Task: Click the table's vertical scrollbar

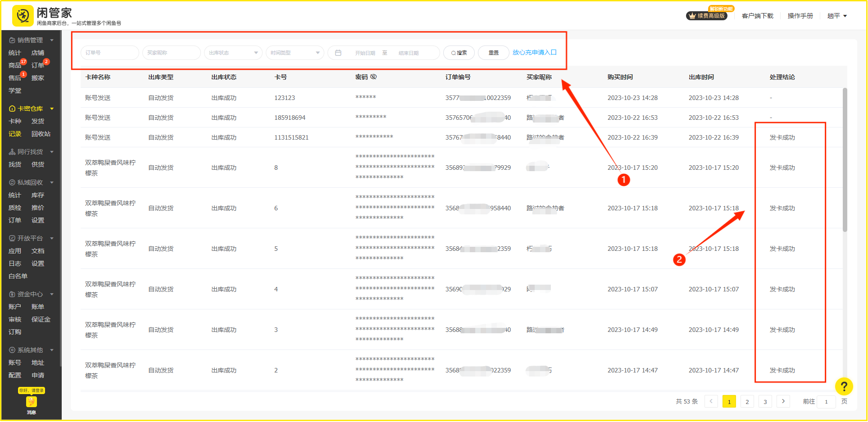Action: 845,160
